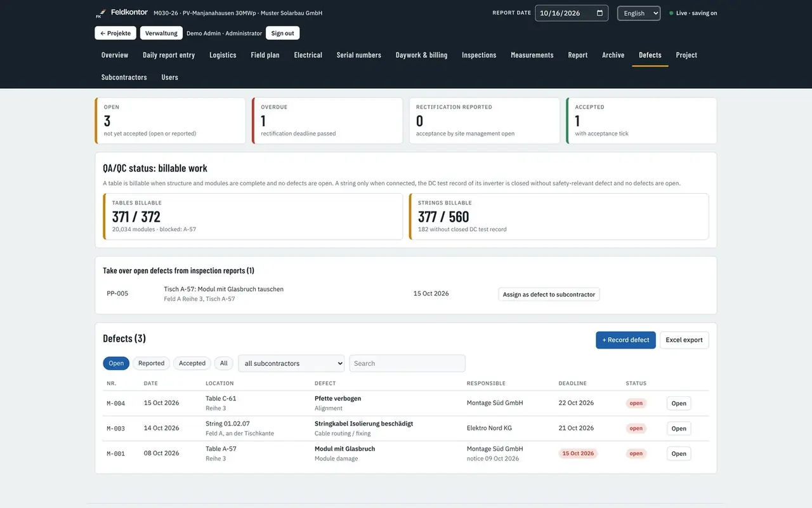Open the Serial numbers tab

coord(359,55)
